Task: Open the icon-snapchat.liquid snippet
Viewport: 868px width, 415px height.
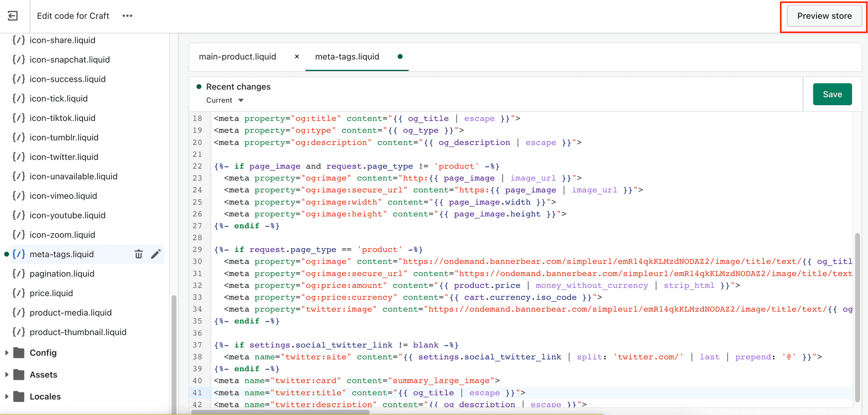Action: tap(70, 59)
